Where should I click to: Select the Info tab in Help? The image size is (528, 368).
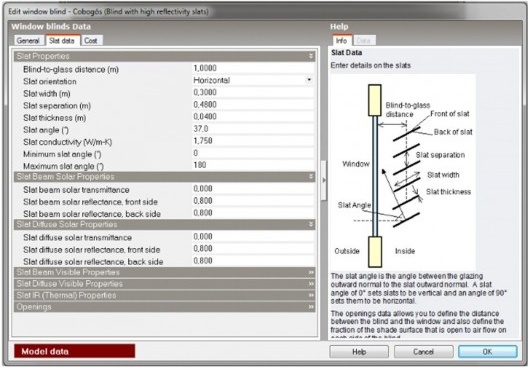pos(341,40)
